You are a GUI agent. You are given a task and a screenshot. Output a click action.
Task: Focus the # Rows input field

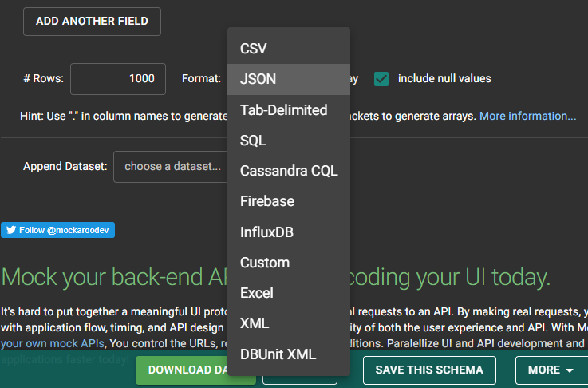pos(118,79)
